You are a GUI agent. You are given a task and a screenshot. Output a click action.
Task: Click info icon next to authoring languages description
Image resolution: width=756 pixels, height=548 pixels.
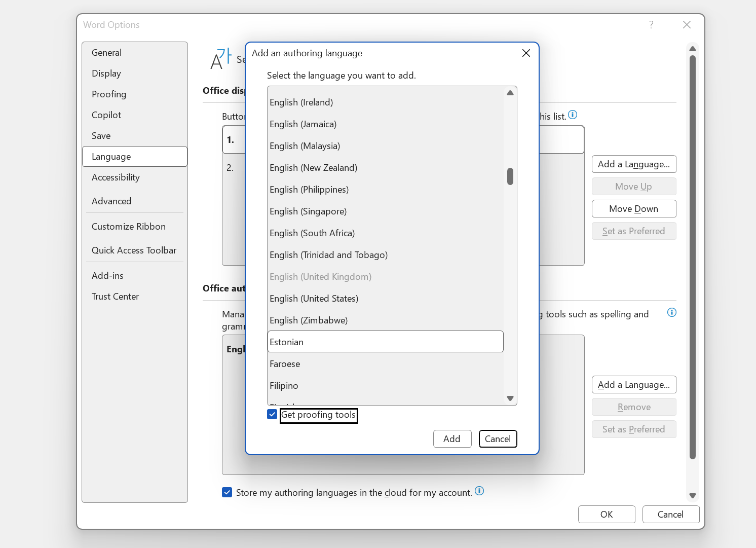click(x=672, y=312)
